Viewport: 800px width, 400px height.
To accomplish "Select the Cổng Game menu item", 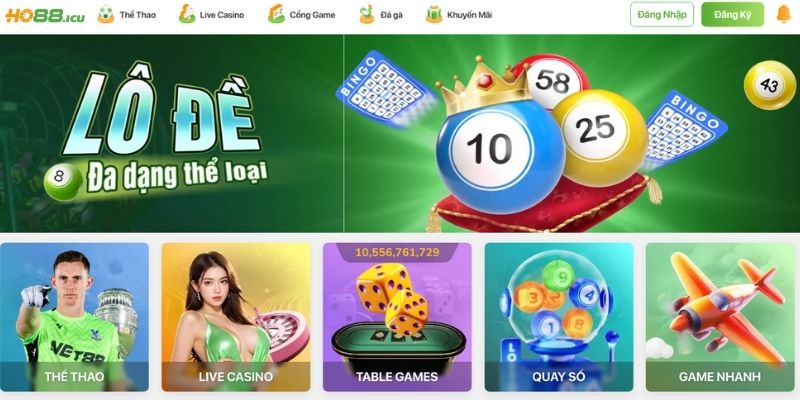I will (312, 15).
